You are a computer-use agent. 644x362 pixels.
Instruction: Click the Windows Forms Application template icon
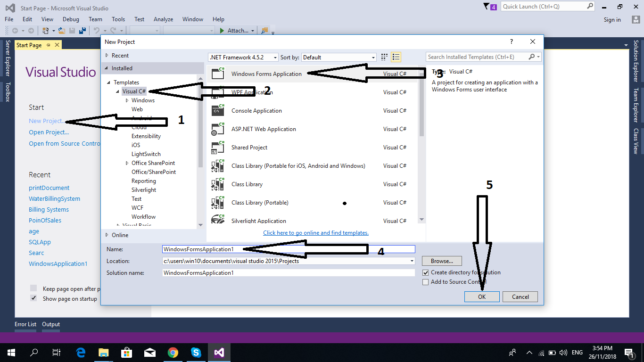click(x=218, y=74)
